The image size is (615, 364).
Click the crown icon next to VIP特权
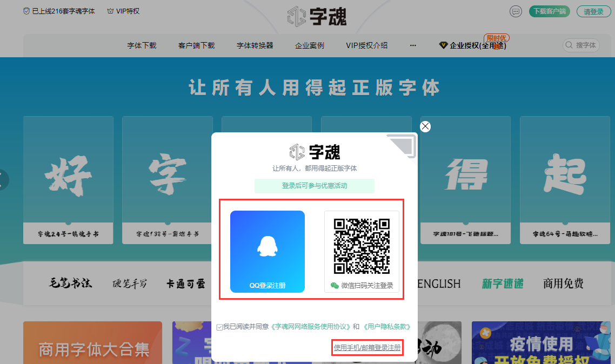pos(110,11)
